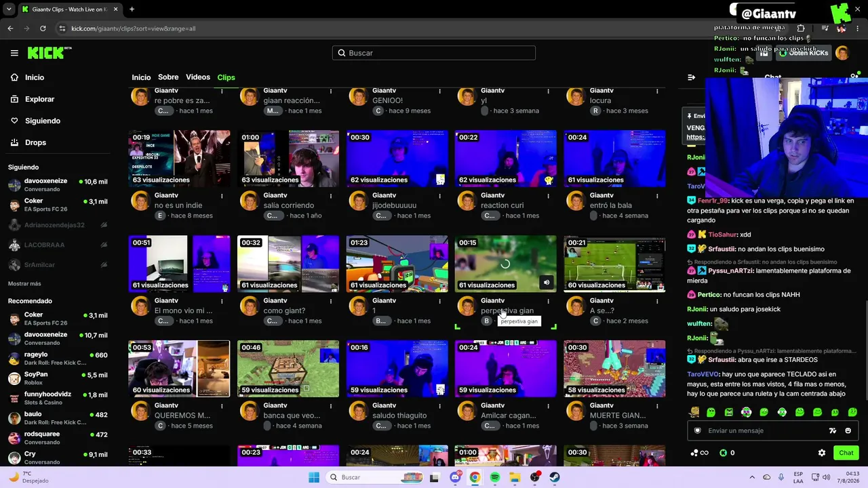Collapse the chat panel with arrow icon
Screen dimensions: 868x488
(691, 77)
